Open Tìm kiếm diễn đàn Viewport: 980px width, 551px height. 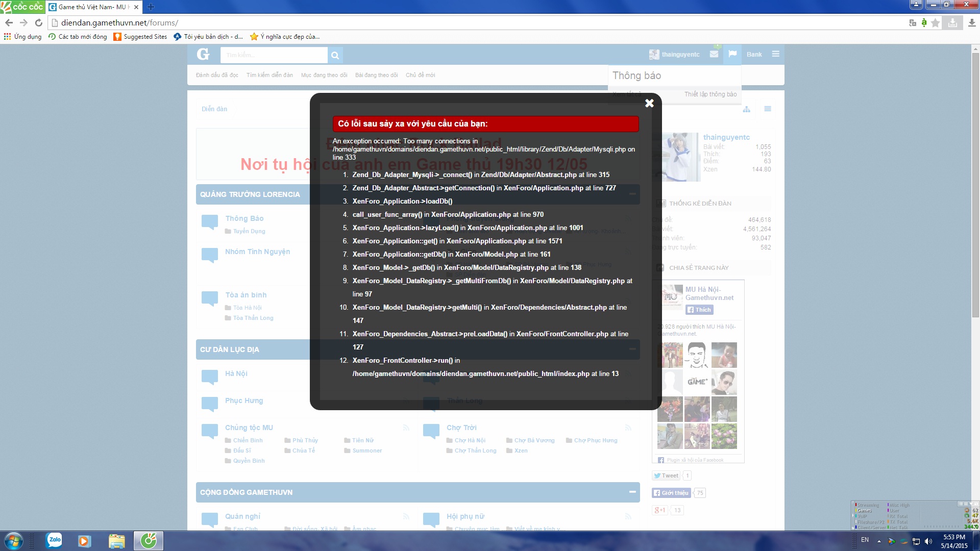[x=269, y=75]
